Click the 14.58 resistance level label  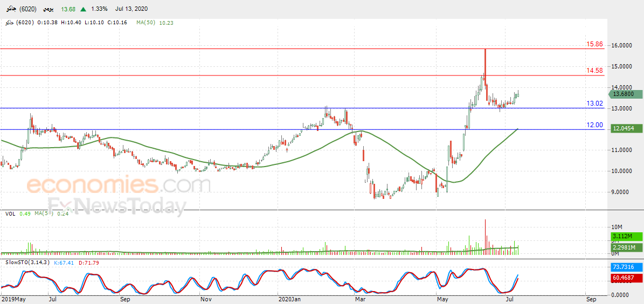595,71
